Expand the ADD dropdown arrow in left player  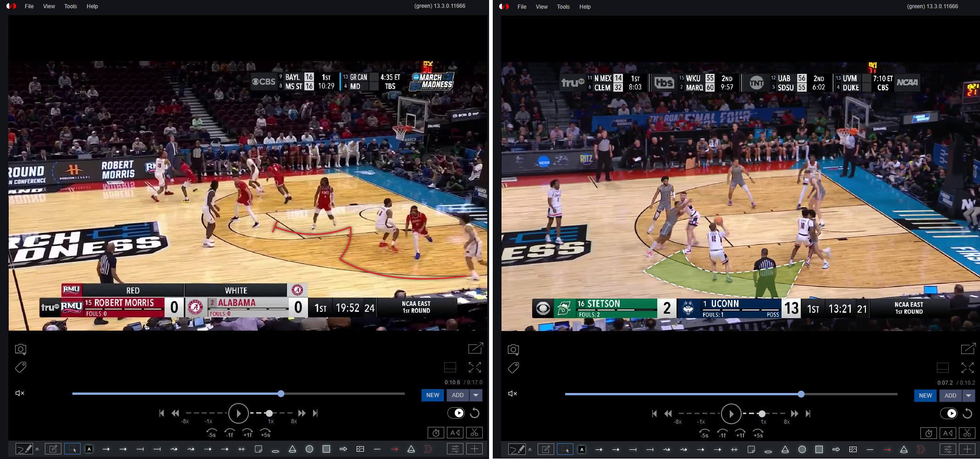pos(476,395)
